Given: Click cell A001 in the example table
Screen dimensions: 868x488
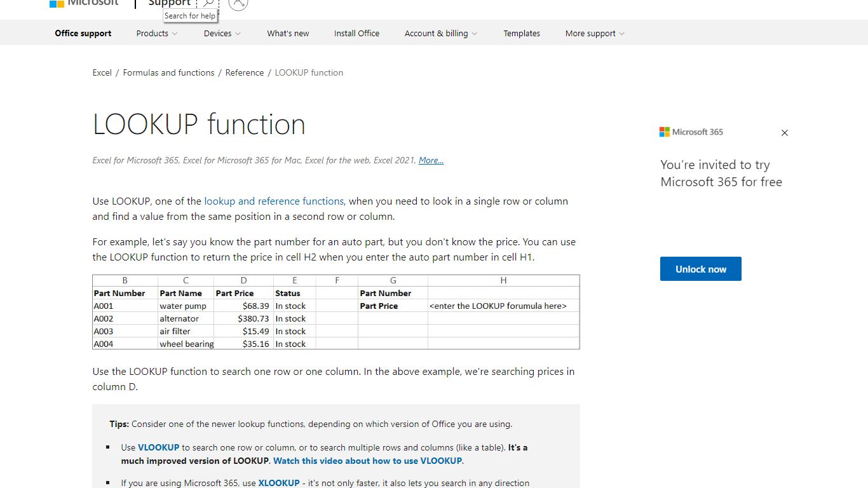Looking at the screenshot, I should point(125,306).
